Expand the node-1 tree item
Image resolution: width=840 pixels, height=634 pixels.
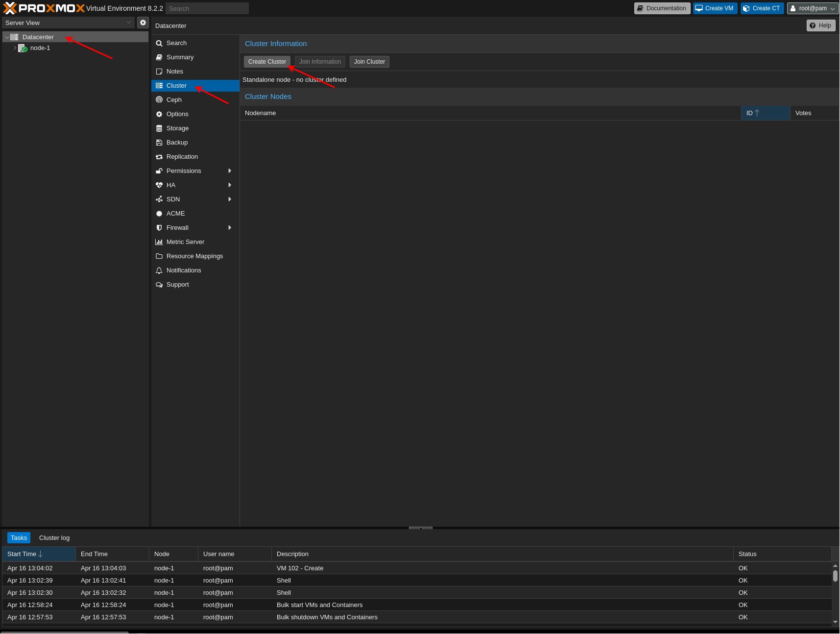(15, 48)
